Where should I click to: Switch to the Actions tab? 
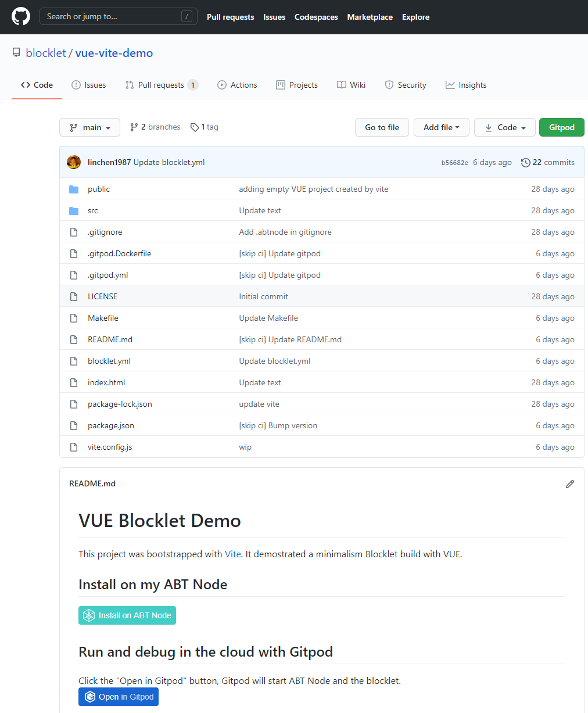click(x=237, y=85)
